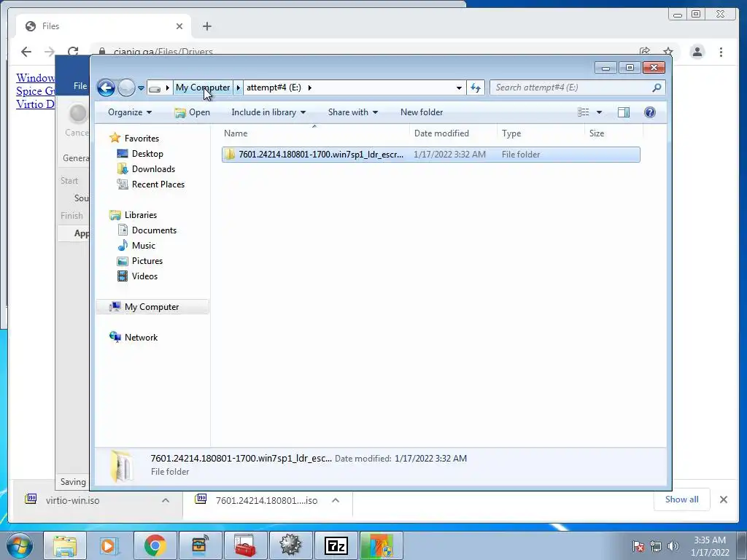Sort by the Size column header

(614, 133)
